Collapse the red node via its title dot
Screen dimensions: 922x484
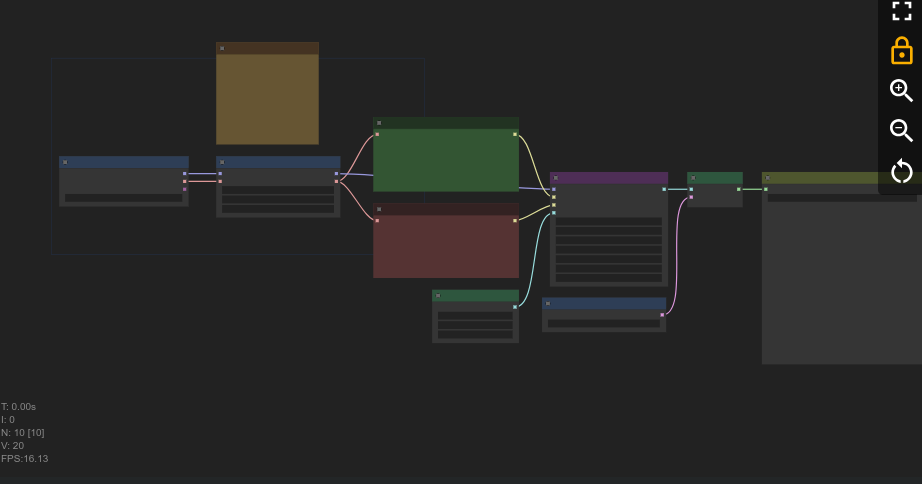[379, 209]
